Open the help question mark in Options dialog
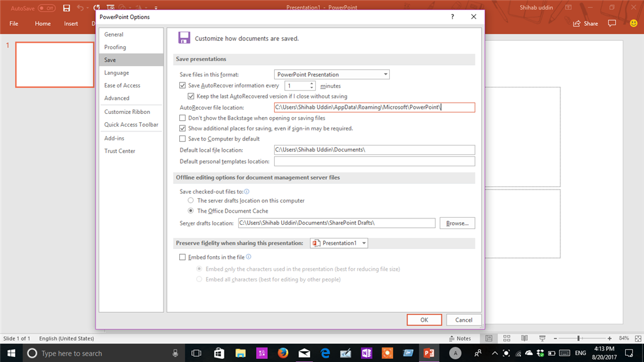This screenshot has width=644, height=362. tap(452, 17)
